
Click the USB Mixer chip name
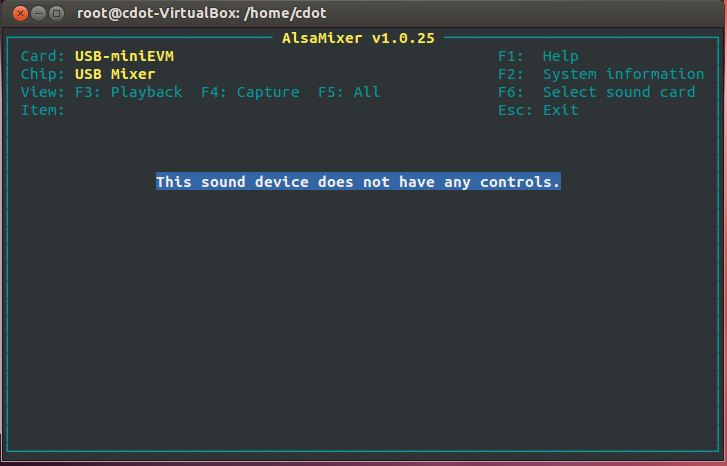click(115, 74)
